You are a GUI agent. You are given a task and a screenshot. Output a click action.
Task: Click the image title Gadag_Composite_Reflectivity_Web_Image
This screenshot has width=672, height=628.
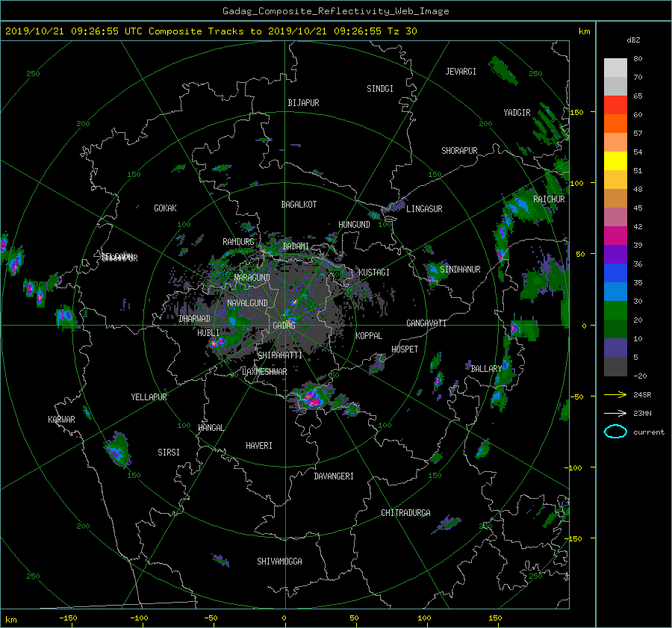pos(335,11)
